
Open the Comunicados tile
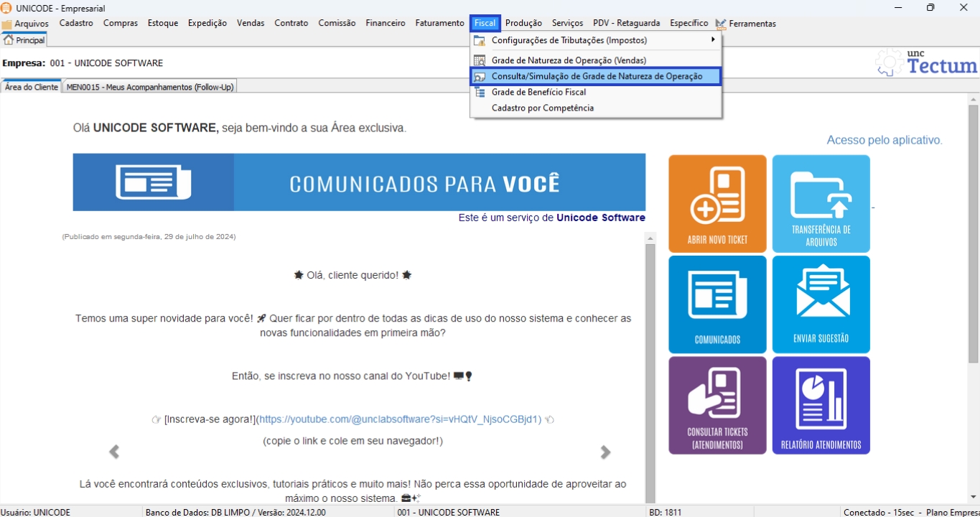pyautogui.click(x=717, y=304)
